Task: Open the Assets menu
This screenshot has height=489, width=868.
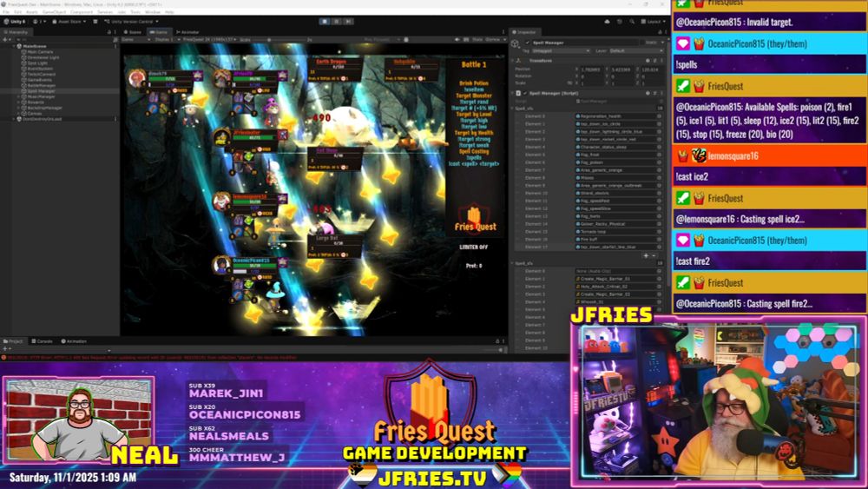Action: click(x=32, y=11)
